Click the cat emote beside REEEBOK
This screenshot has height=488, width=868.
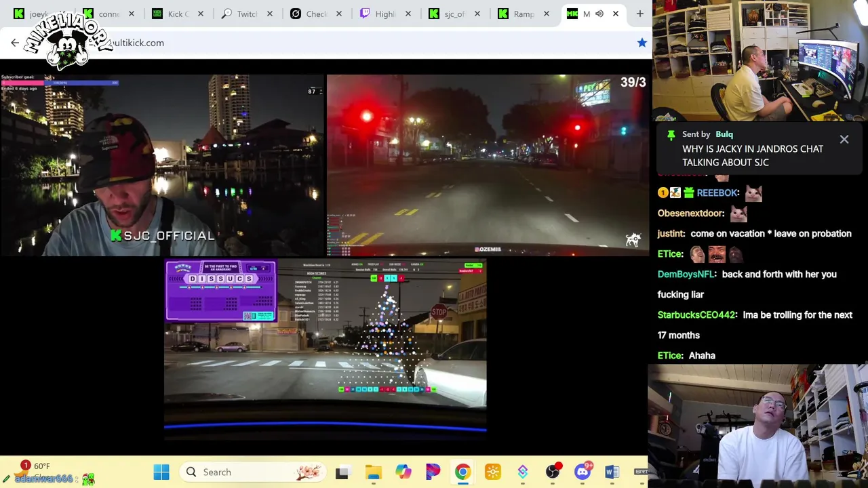753,193
